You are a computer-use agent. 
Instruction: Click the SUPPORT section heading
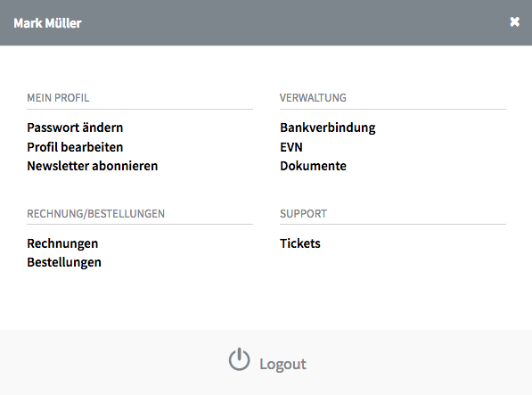(303, 213)
